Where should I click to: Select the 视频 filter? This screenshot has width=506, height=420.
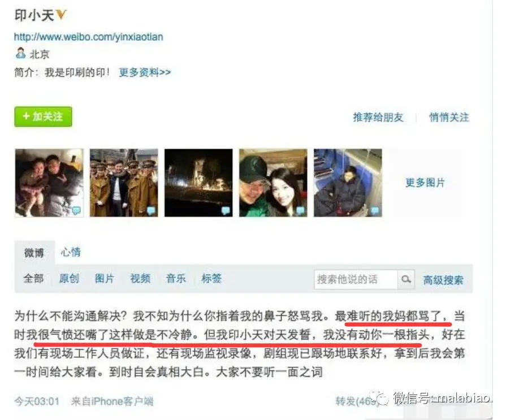[x=140, y=278]
